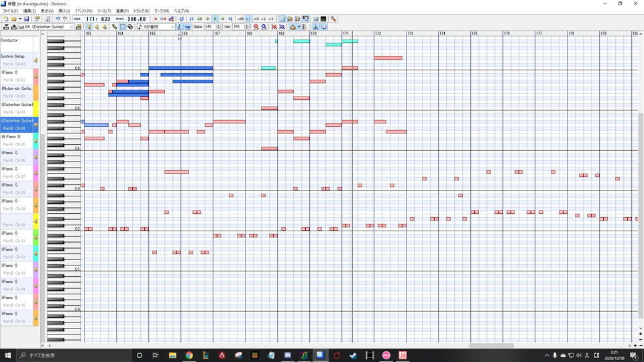Open the イベント(N) menu

click(83, 11)
